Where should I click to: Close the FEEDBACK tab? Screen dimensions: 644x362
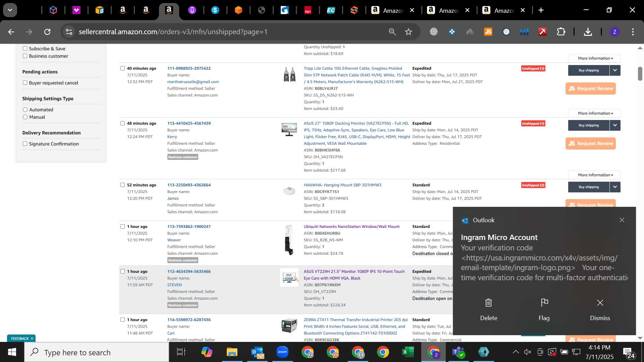coord(32,339)
